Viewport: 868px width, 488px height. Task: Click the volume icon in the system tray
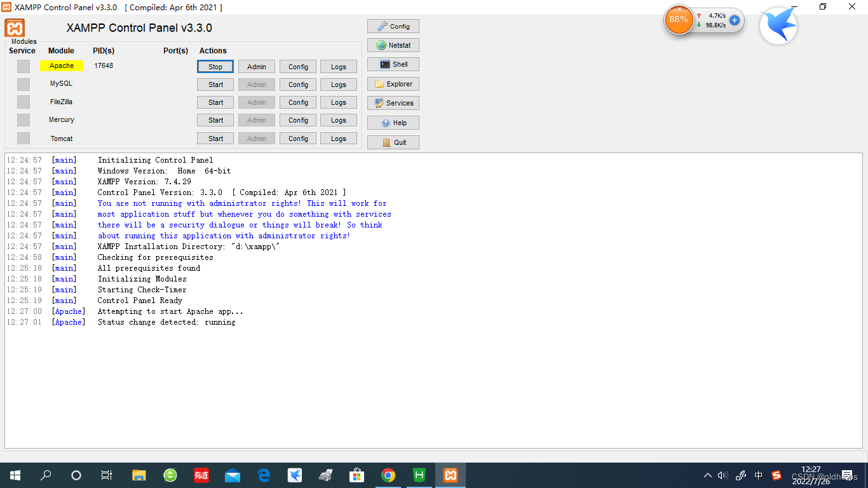(x=723, y=475)
